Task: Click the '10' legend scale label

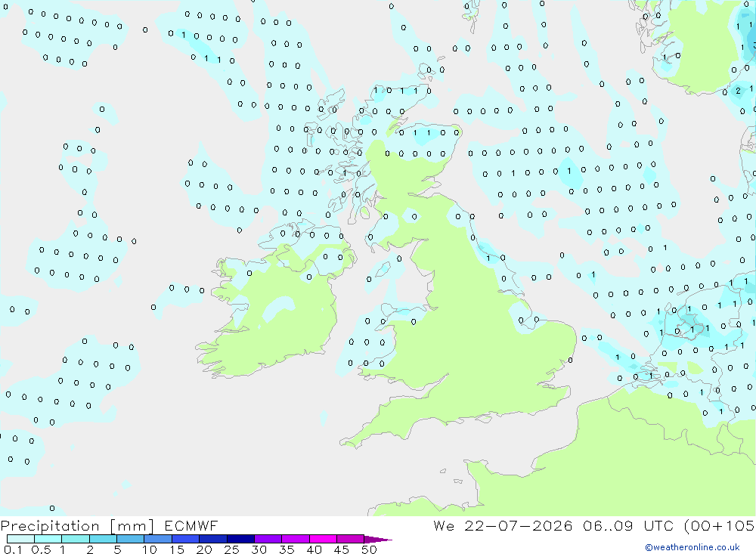Action: point(150,549)
